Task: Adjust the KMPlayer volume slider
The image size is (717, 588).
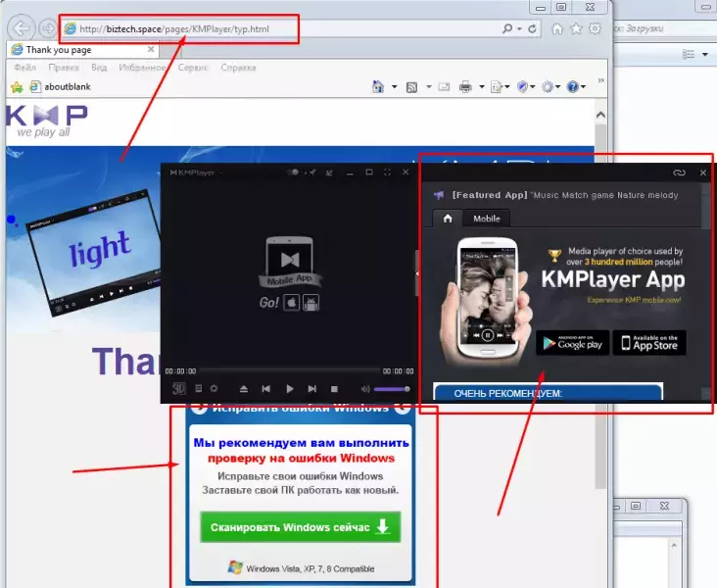Action: (392, 389)
